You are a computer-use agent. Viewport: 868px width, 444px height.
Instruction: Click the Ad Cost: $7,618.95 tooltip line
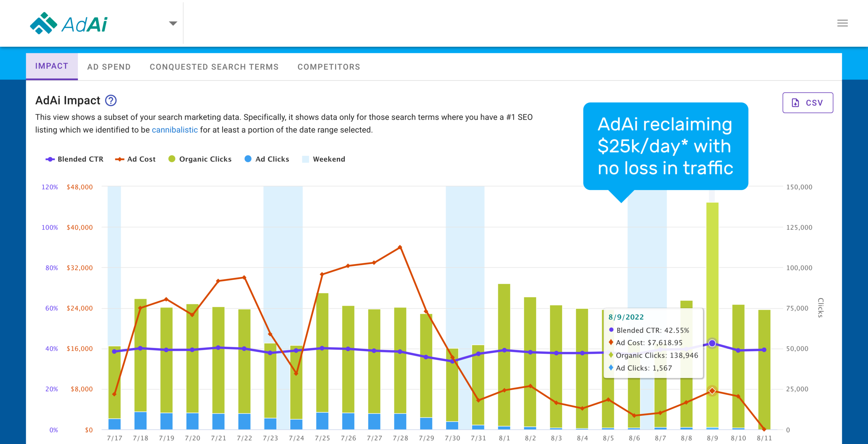point(646,343)
